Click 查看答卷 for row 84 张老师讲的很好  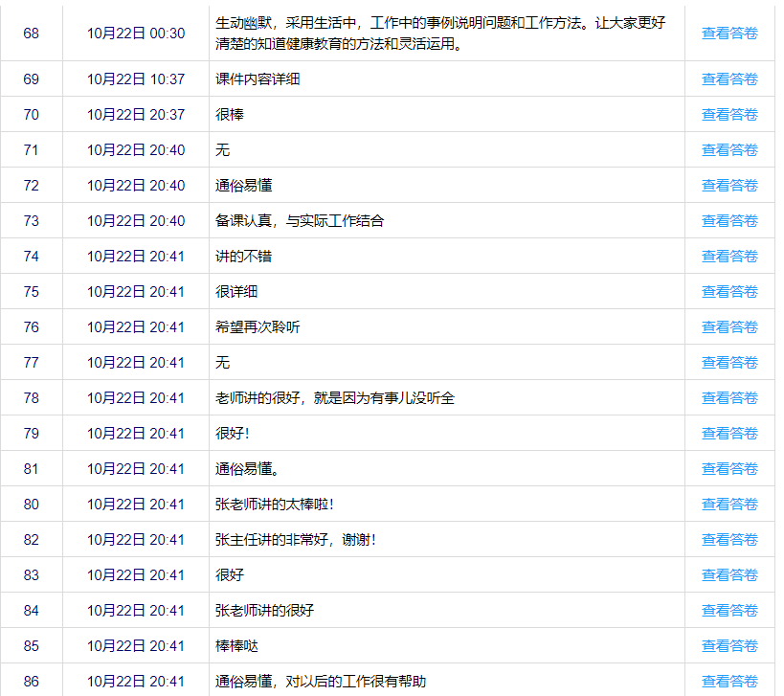pos(729,611)
